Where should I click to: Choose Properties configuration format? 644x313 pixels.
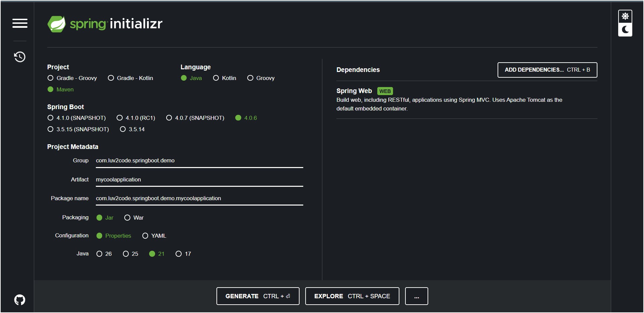[114, 236]
